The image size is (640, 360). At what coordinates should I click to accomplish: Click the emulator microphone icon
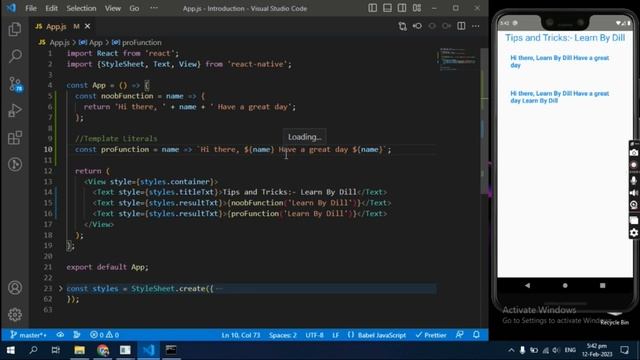tap(634, 180)
